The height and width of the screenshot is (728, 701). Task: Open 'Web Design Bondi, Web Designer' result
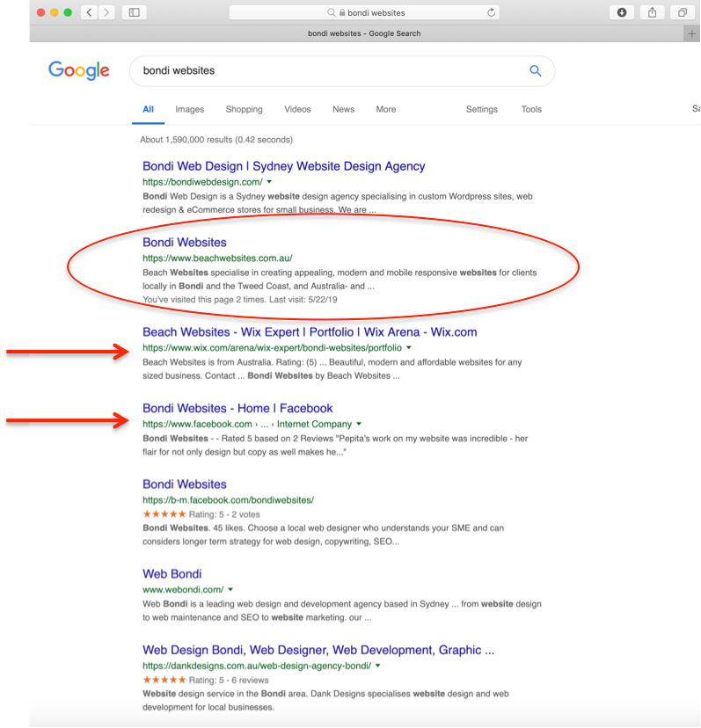pos(318,650)
